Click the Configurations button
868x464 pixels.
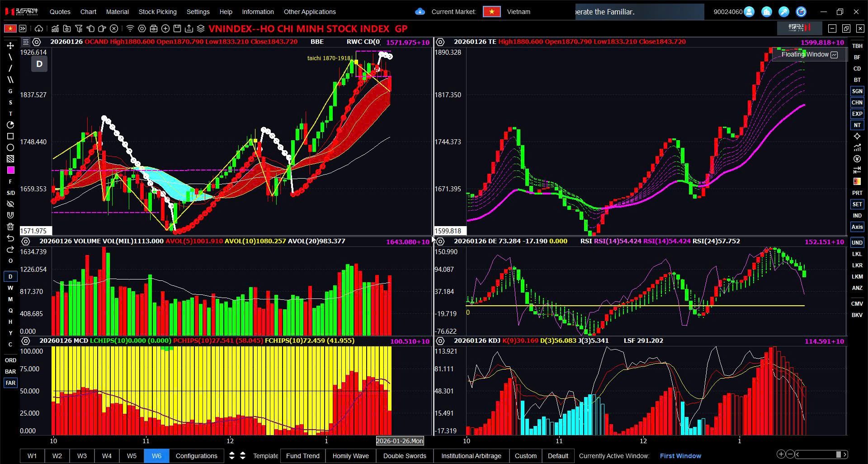[x=196, y=456]
